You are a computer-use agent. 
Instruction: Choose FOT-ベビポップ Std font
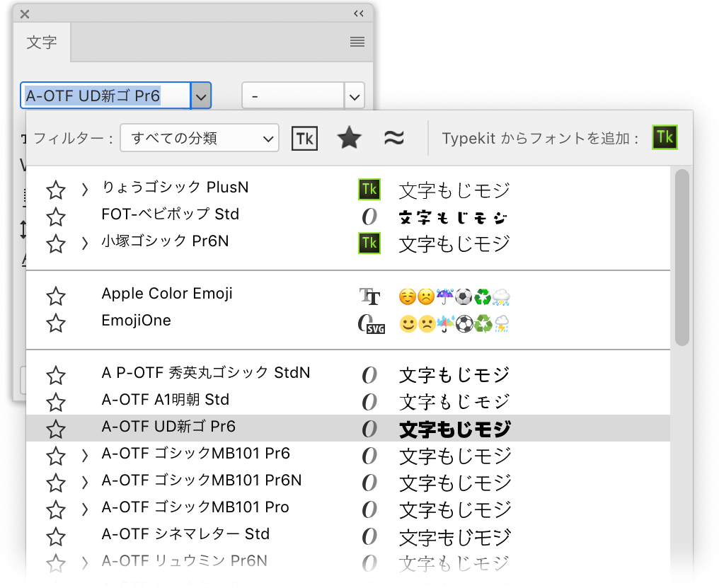click(170, 214)
